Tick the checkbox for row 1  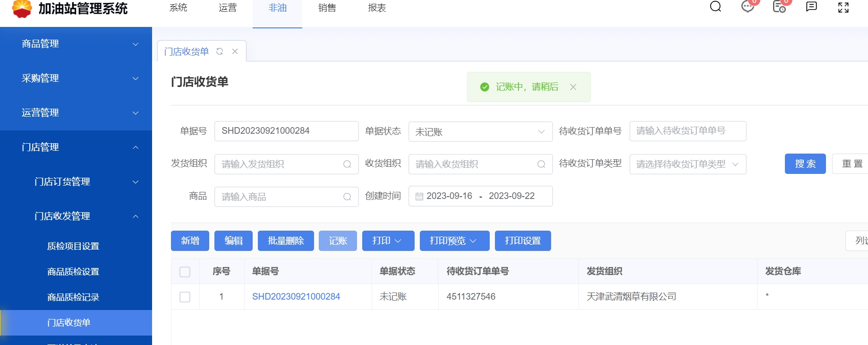(x=185, y=297)
